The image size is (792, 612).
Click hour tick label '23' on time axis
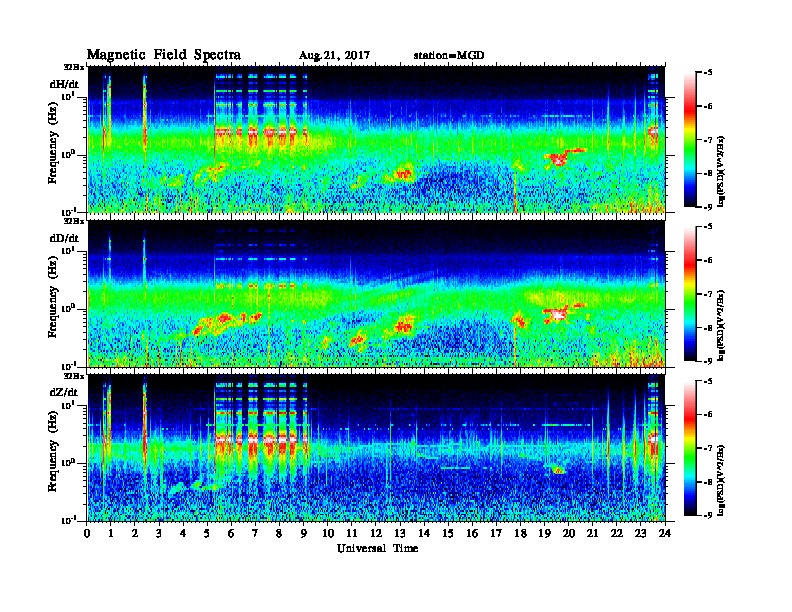click(640, 533)
